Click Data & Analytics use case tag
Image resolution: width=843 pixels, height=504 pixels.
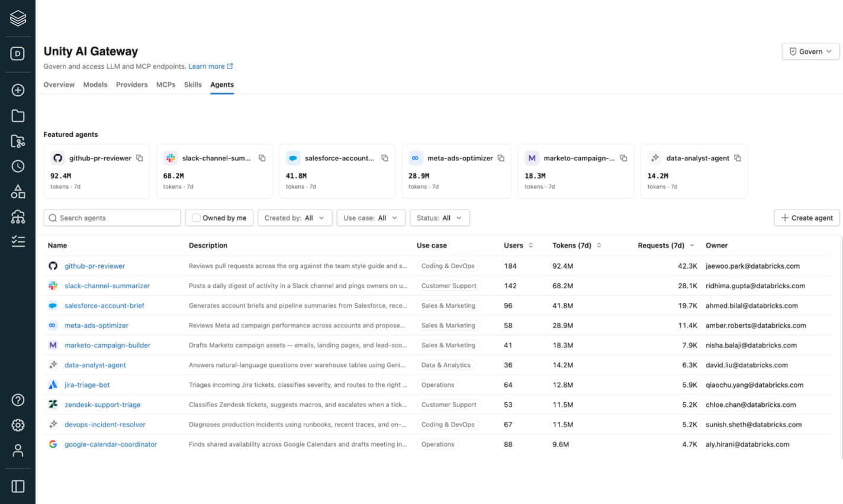(x=446, y=365)
